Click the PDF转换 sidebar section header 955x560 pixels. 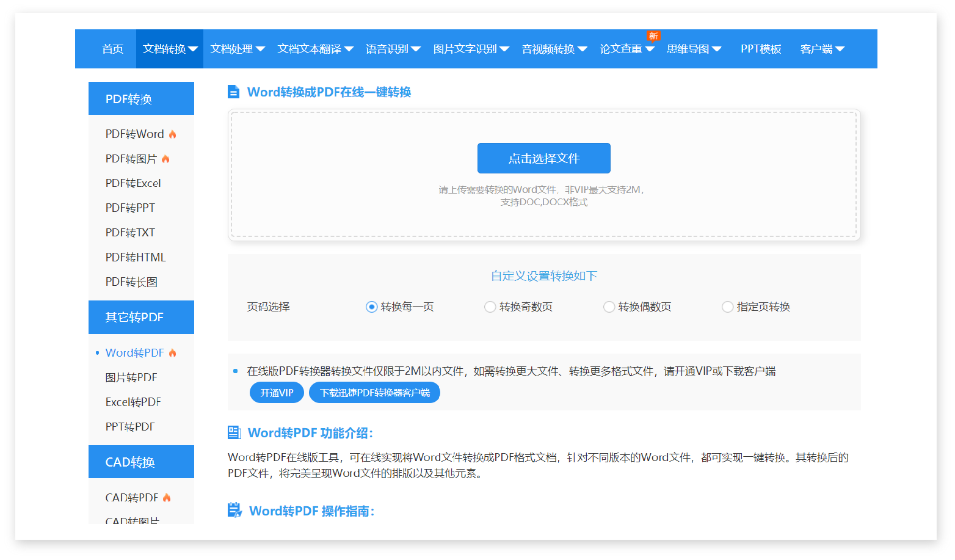pos(141,98)
